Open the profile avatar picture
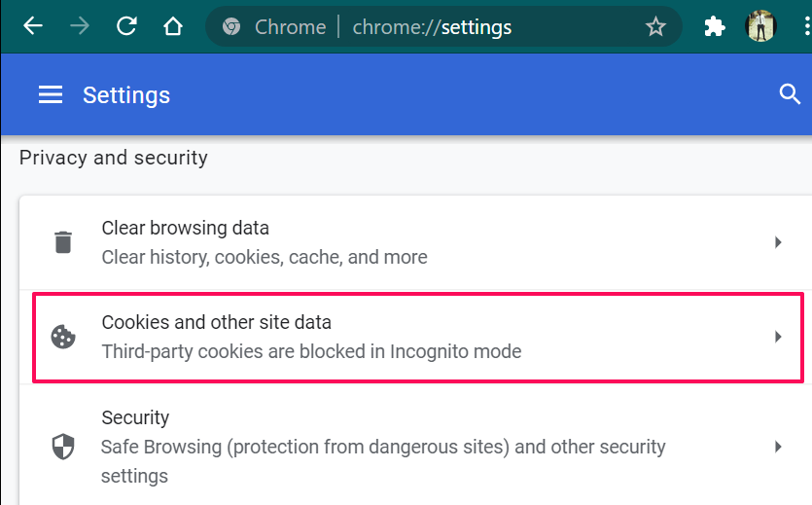Image resolution: width=812 pixels, height=505 pixels. (x=760, y=26)
